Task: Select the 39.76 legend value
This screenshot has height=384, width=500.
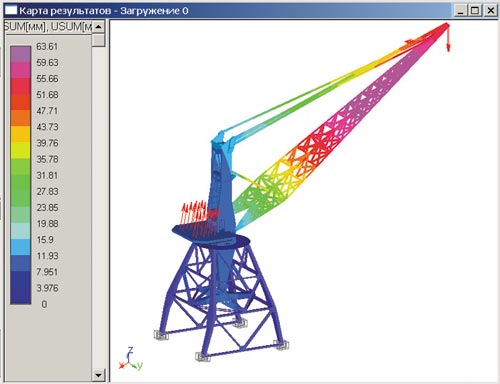Action: [47, 143]
